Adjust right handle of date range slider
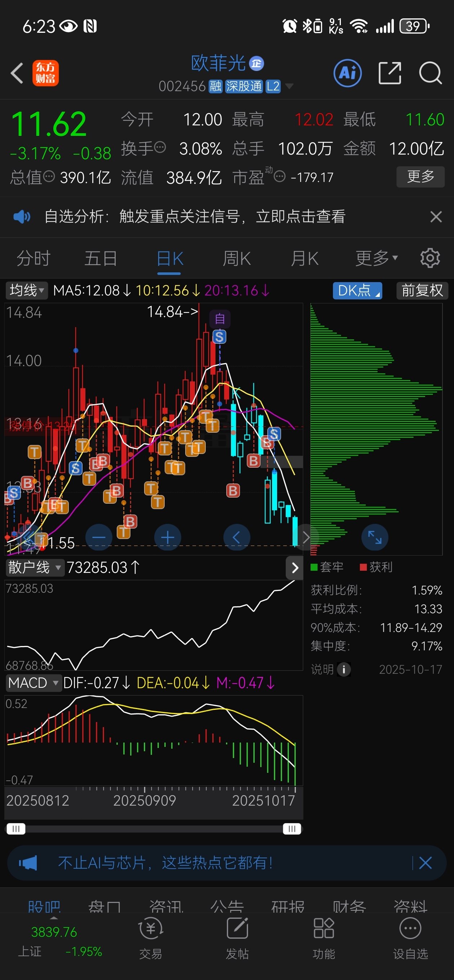 pyautogui.click(x=292, y=829)
